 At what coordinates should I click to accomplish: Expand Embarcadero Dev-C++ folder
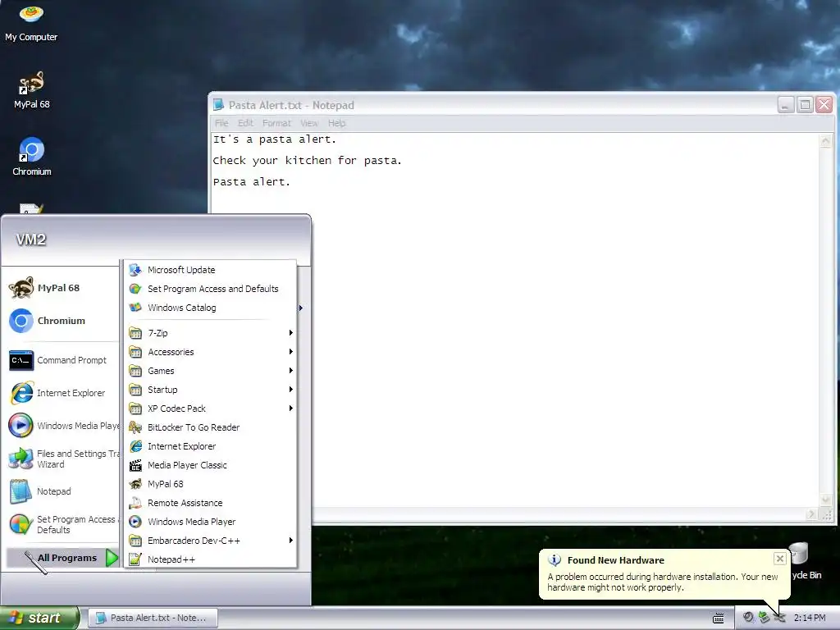tap(210, 541)
